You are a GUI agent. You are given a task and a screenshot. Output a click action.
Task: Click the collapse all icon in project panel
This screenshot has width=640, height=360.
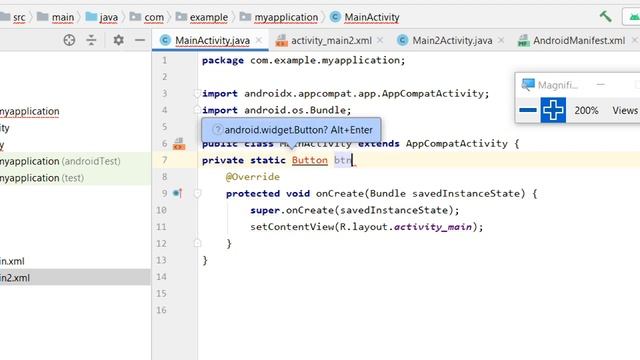coord(91,40)
